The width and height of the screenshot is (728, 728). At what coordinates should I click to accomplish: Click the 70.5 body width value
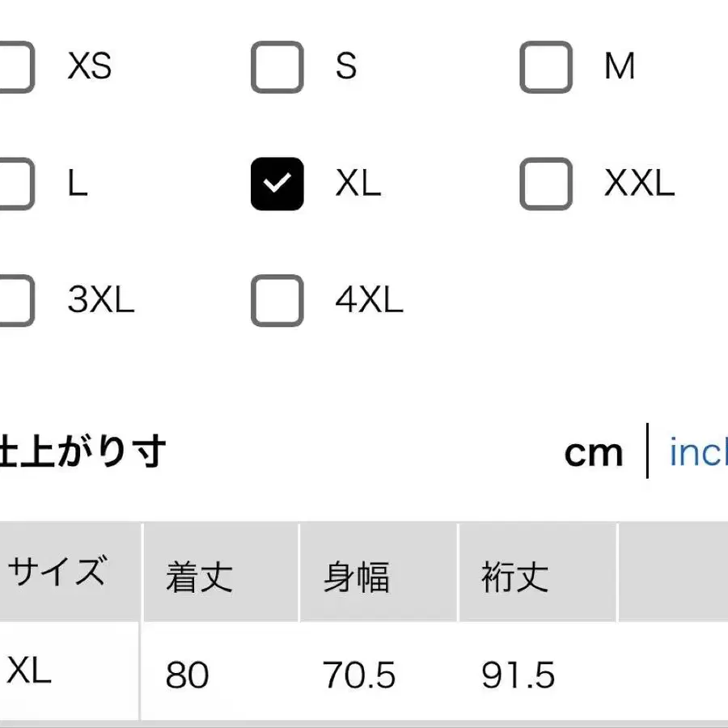[359, 675]
